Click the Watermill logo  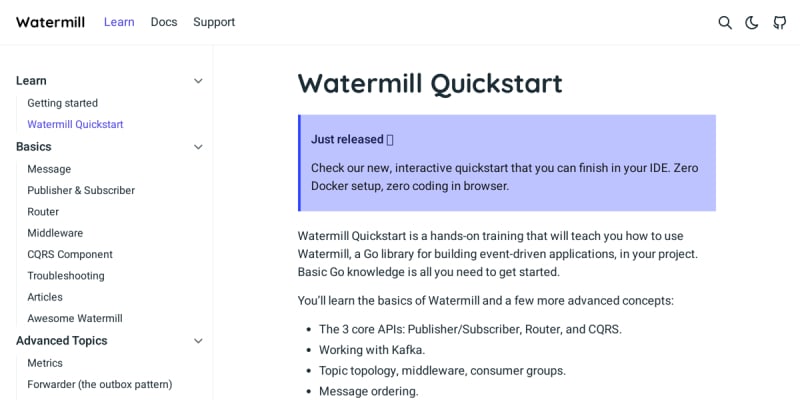click(50, 22)
